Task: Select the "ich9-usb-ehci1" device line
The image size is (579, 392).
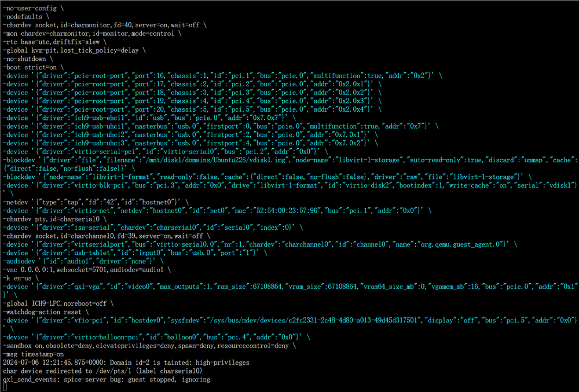Action: click(x=149, y=118)
